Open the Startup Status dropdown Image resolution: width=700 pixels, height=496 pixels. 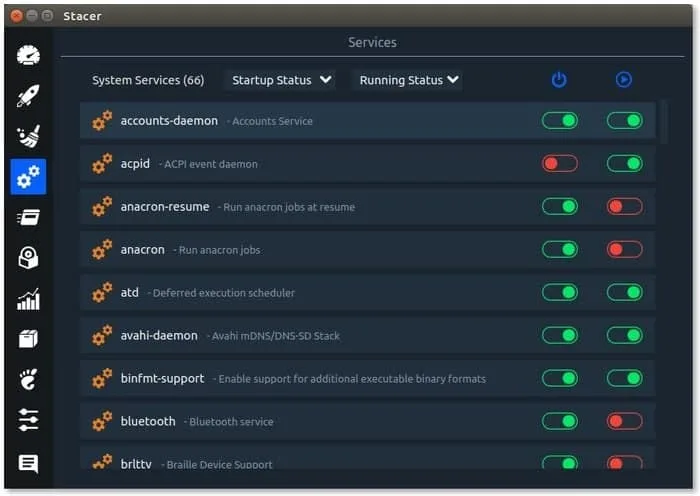point(280,80)
